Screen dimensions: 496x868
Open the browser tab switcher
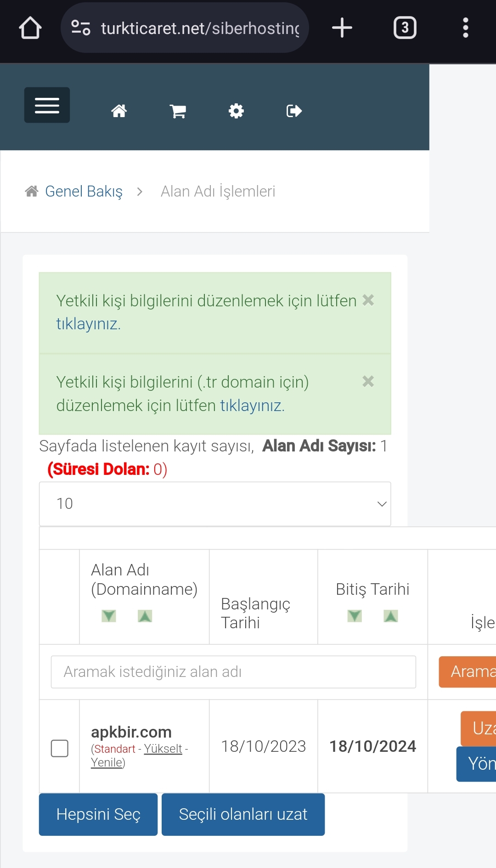click(x=405, y=28)
